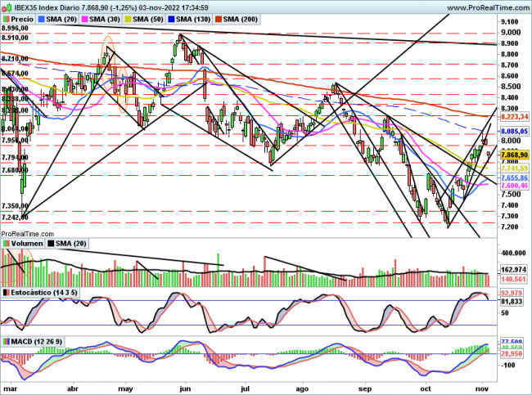Click the SMA 130 value tag 8.085,05
Screen dimensions: 532x395
click(515, 131)
